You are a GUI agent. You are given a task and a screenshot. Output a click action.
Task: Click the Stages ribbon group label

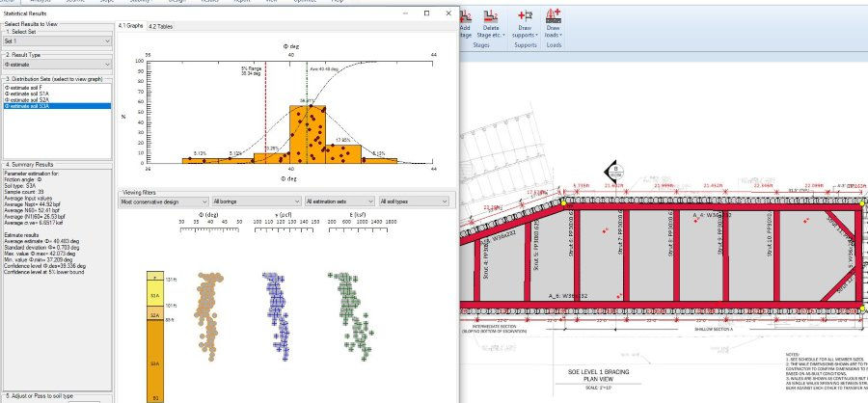[481, 45]
